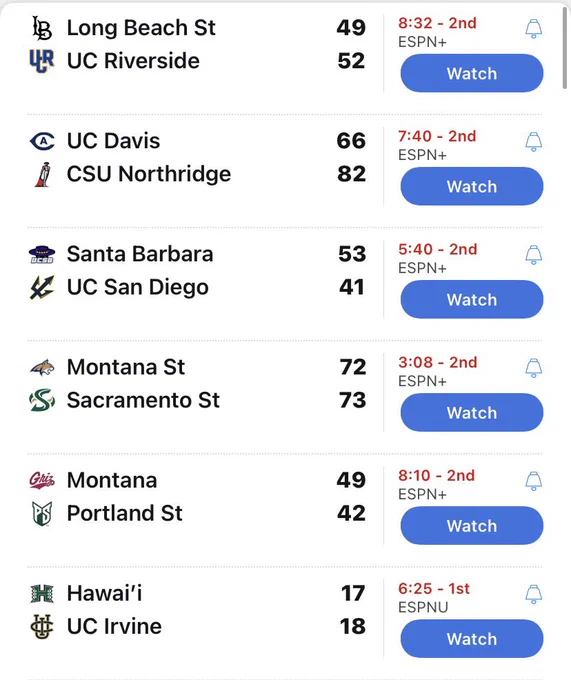Screen dimensions: 571x680
Task: Open Montana Griz team logo
Action: 42,480
